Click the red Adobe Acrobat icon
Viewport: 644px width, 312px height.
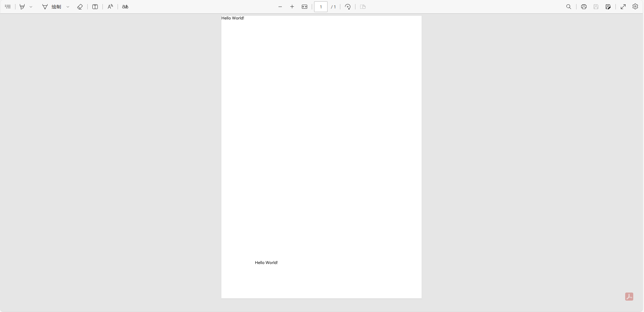pyautogui.click(x=629, y=297)
